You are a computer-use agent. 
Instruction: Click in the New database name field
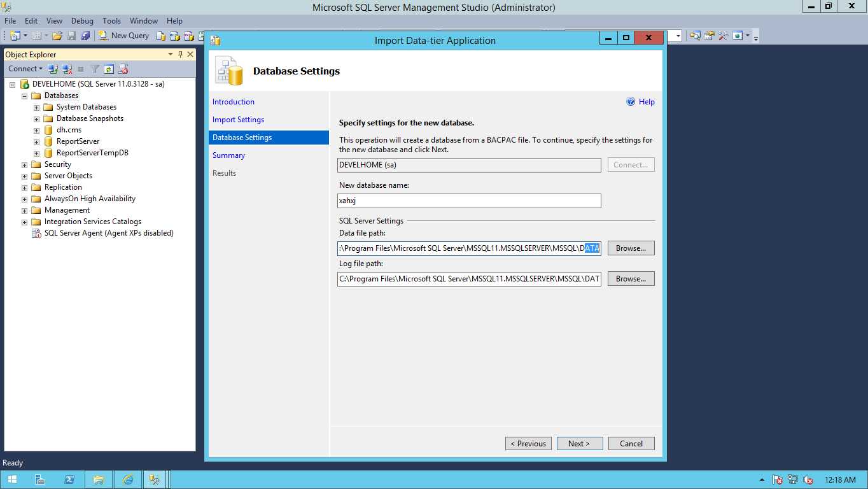click(469, 201)
